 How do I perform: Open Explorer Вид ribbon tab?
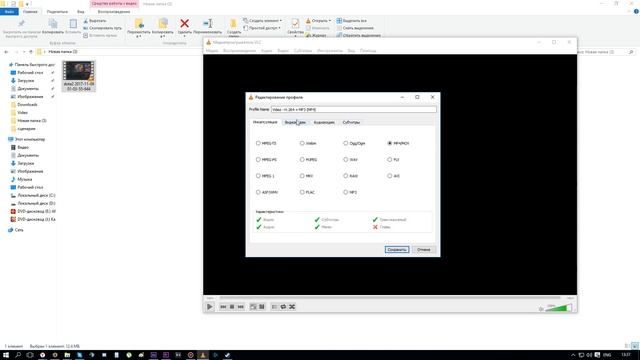(81, 12)
